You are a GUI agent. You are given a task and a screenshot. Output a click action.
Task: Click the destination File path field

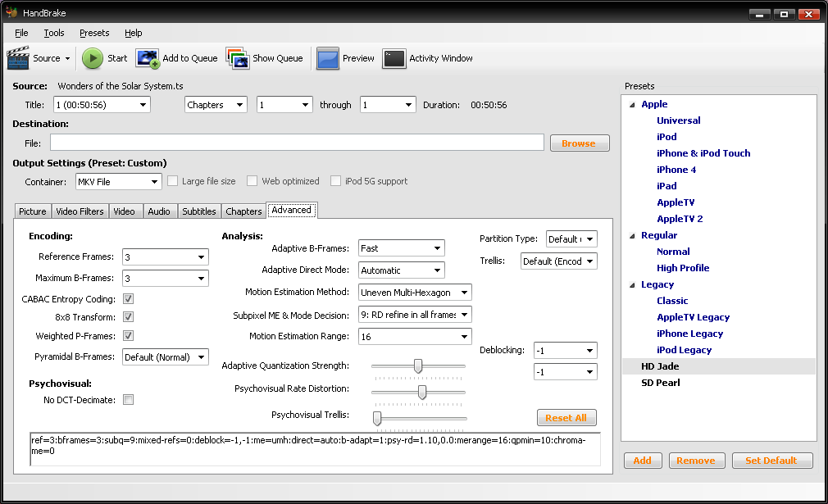pyautogui.click(x=297, y=143)
